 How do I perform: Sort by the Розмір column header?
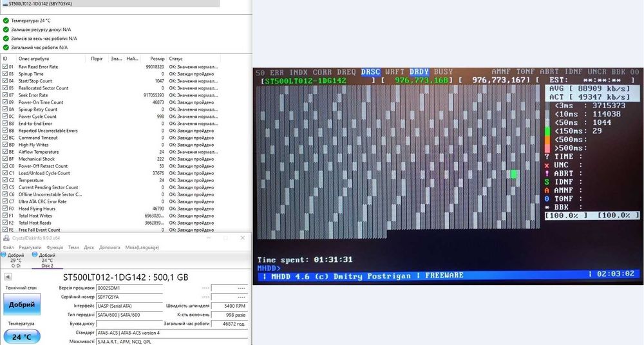153,59
